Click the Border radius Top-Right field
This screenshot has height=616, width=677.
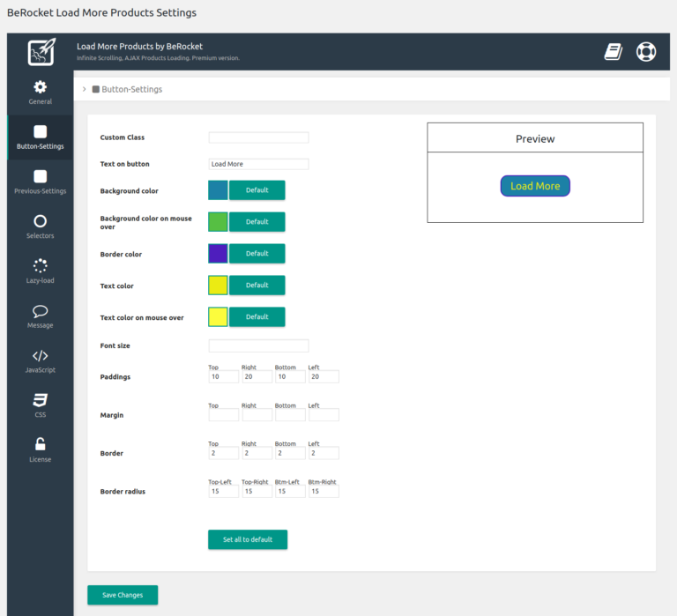[x=257, y=491]
